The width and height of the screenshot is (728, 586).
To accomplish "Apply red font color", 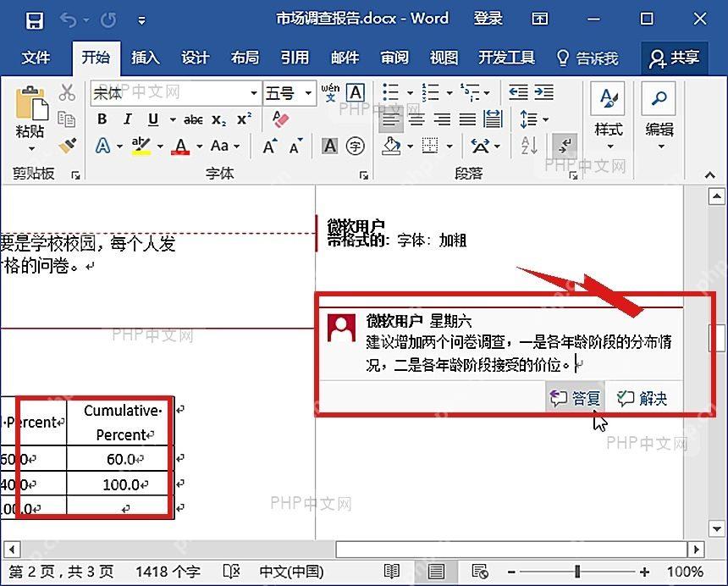I will point(180,146).
